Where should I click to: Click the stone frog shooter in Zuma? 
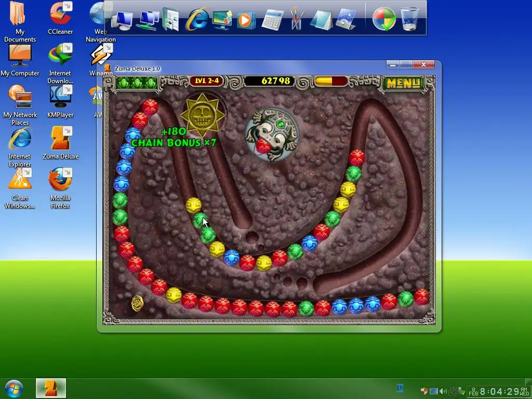(271, 135)
